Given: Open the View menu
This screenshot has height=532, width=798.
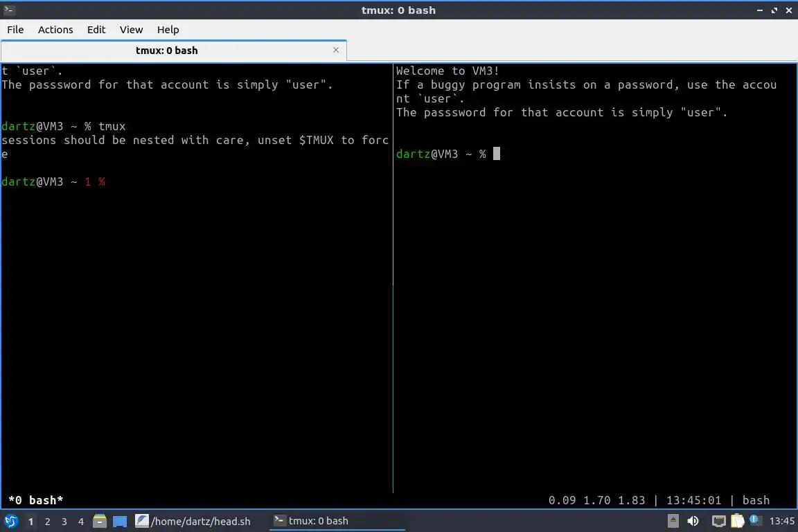Looking at the screenshot, I should click(132, 30).
